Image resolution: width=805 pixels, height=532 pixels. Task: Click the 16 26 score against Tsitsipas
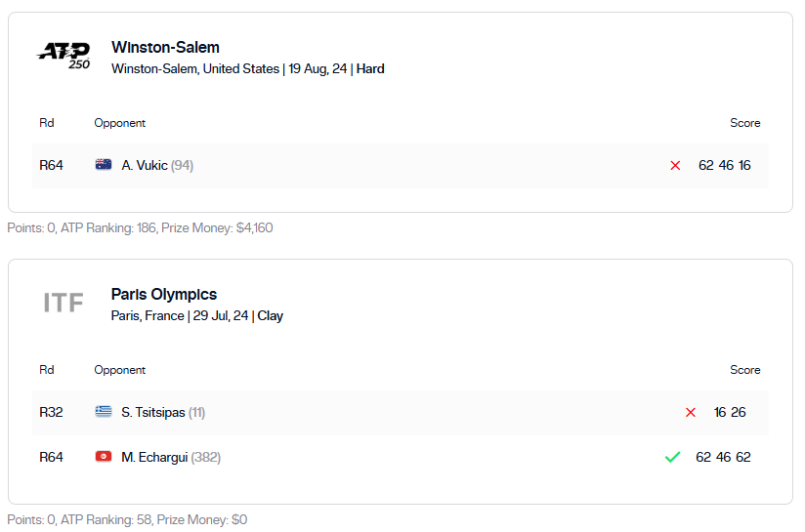pyautogui.click(x=730, y=413)
